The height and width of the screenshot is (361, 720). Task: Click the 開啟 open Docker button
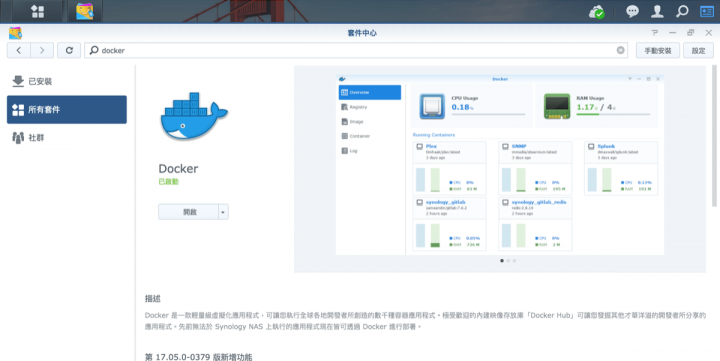188,212
